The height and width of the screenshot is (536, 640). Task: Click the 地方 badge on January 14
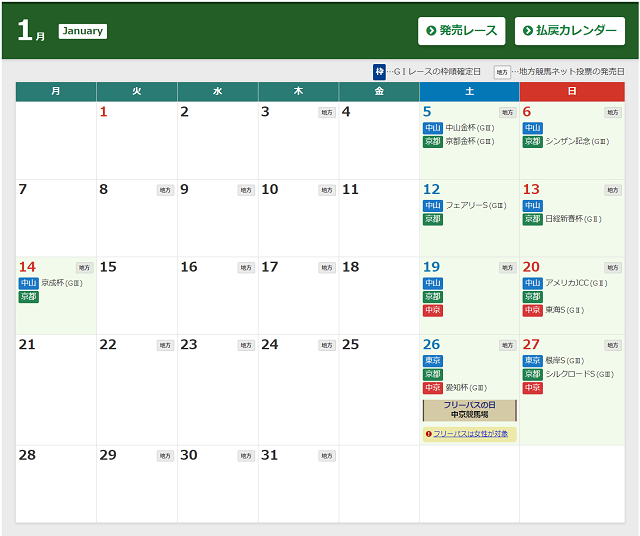[84, 268]
